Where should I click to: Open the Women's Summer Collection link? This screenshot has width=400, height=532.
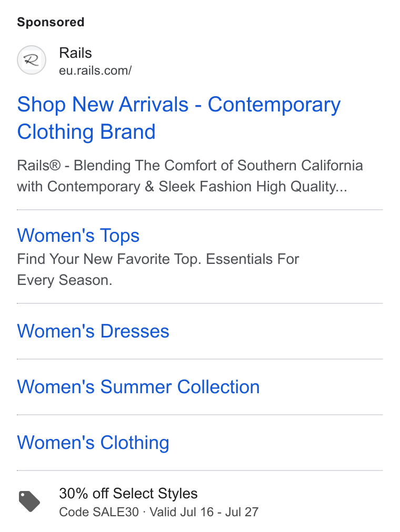(x=138, y=386)
